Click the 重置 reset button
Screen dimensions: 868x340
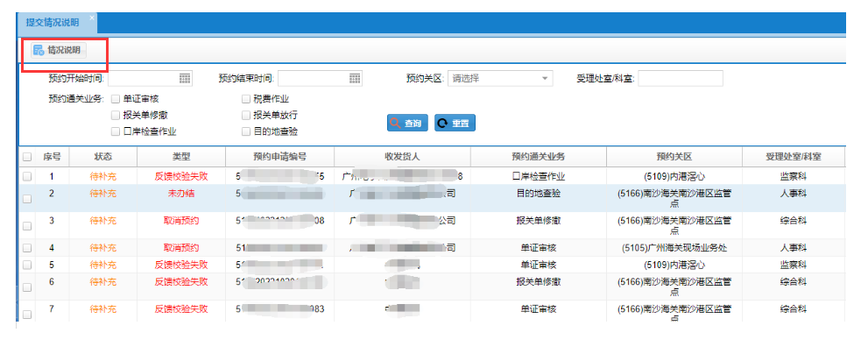coord(455,124)
